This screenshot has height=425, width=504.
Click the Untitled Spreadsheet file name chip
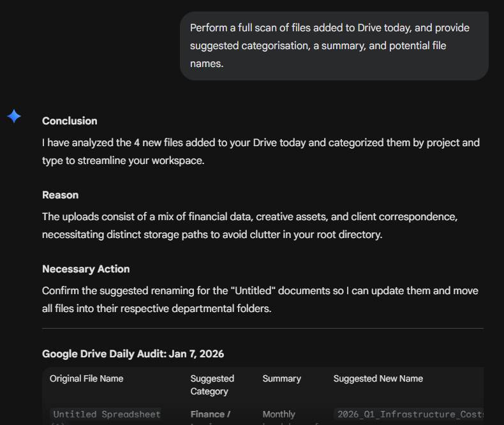pyautogui.click(x=107, y=414)
